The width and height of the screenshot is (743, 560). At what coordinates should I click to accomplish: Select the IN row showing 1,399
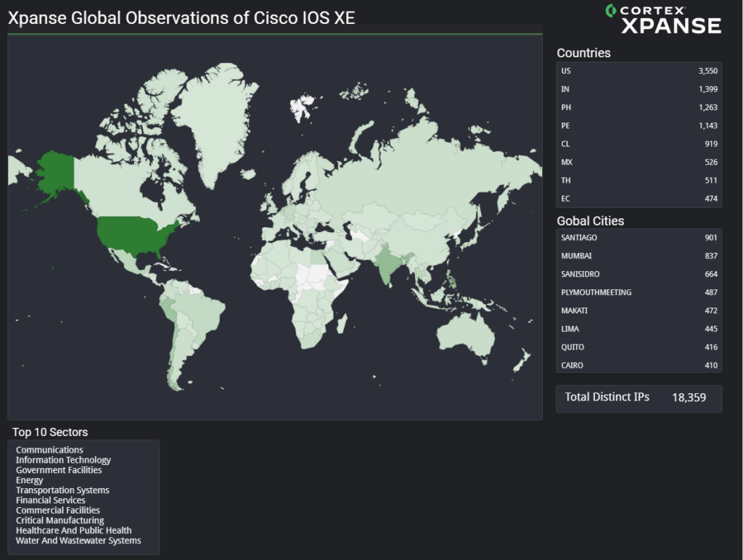(x=639, y=89)
